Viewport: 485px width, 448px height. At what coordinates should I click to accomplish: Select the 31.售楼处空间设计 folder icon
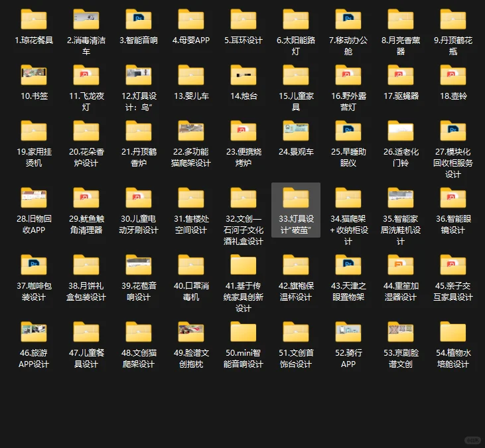pyautogui.click(x=191, y=198)
